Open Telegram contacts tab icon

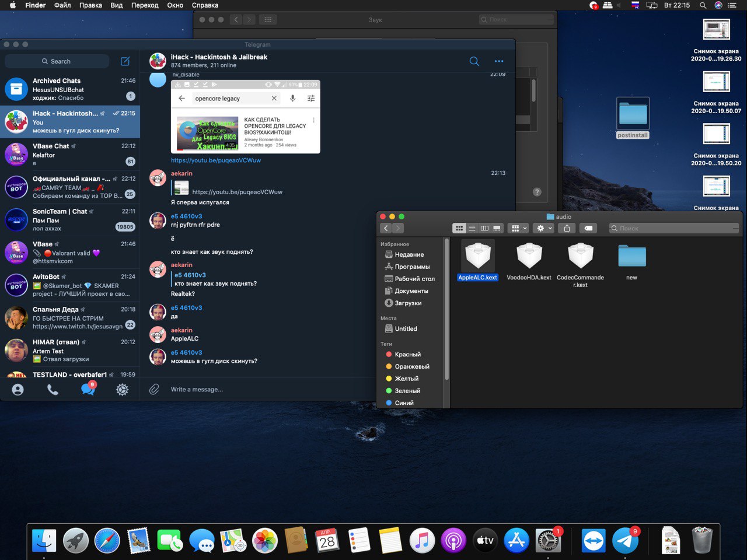pos(18,390)
